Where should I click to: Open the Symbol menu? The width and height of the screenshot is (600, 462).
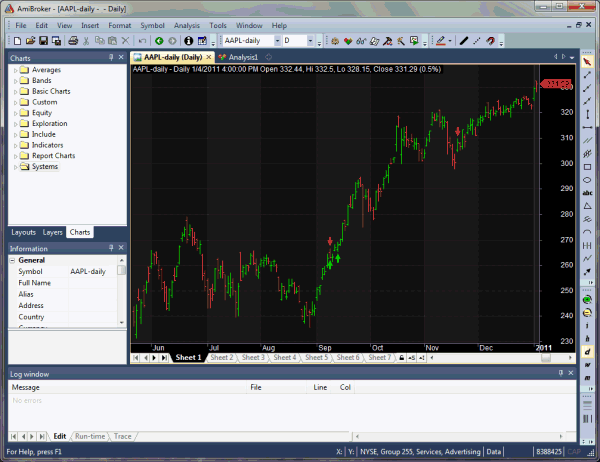click(152, 26)
